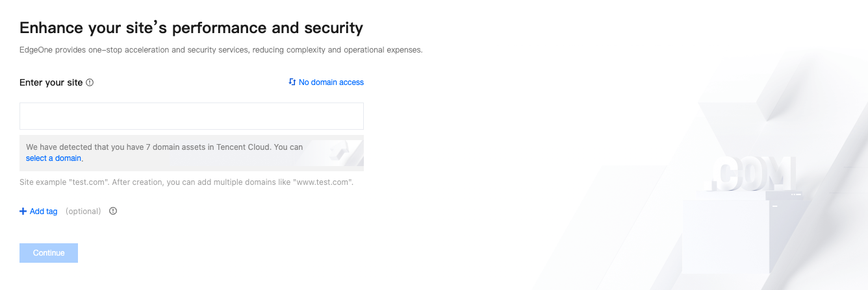Click the Enter your site label
The image size is (868, 290).
(51, 82)
